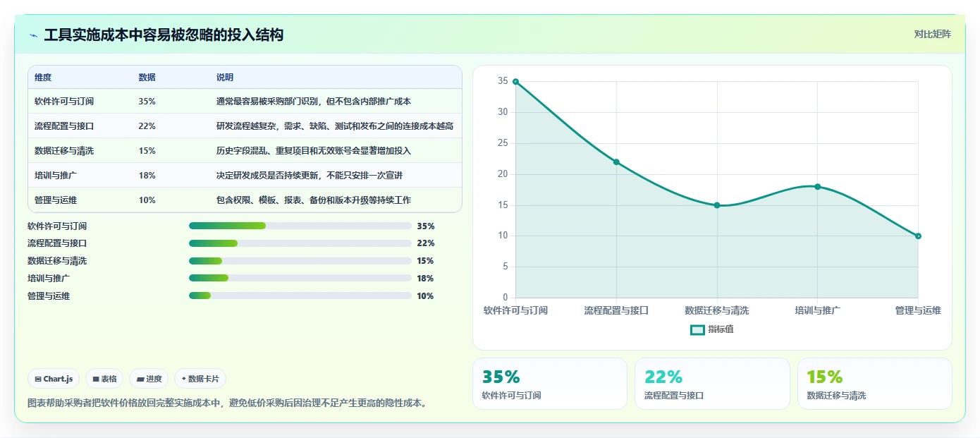Click the 对比矩阵 tag in the header
The width and height of the screenshot is (980, 438).
coord(932,34)
